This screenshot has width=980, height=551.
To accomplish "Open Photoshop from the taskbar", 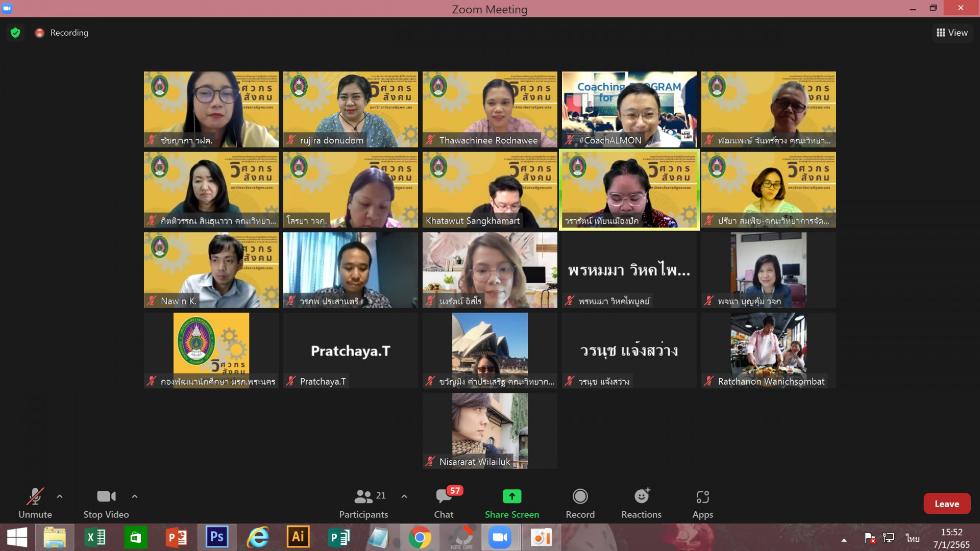I will (216, 537).
